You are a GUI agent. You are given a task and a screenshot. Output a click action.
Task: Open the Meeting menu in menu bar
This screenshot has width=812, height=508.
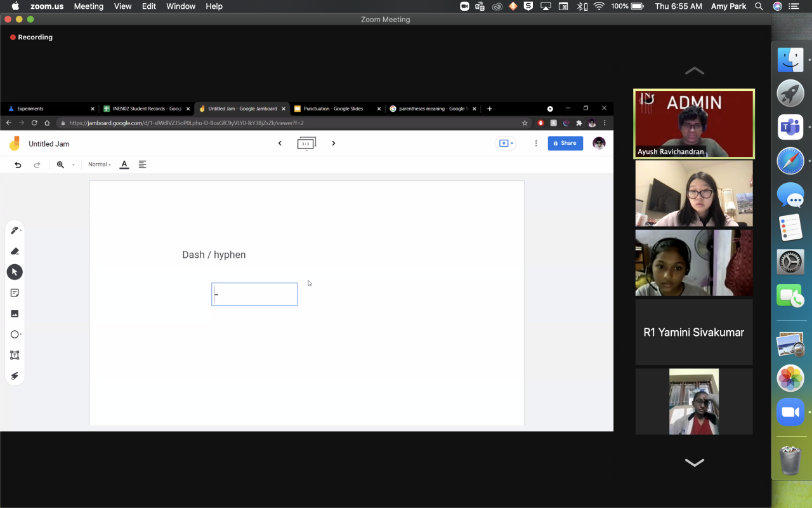tap(89, 6)
